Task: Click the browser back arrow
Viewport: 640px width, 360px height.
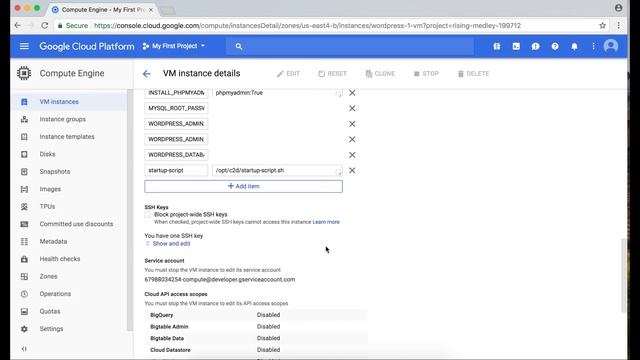Action: (x=18, y=25)
